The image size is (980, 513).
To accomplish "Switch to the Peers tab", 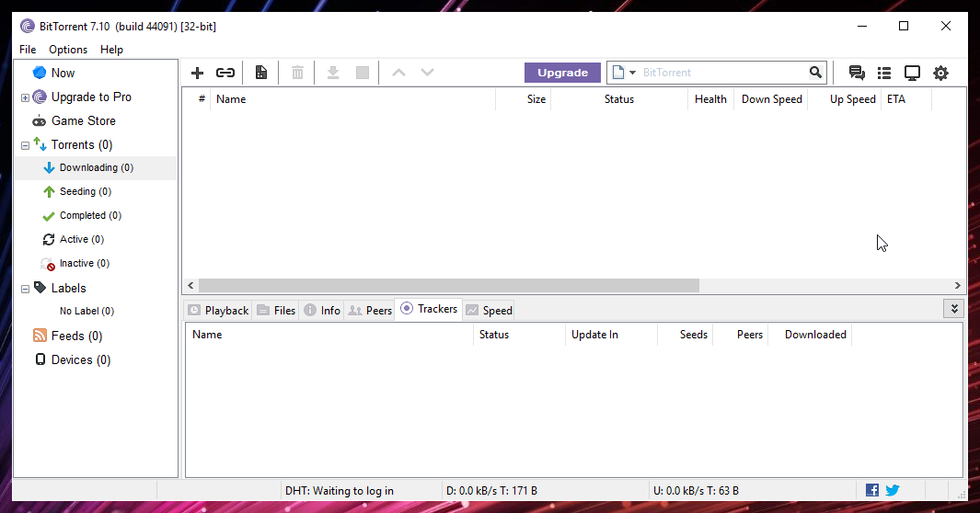I will [x=370, y=310].
